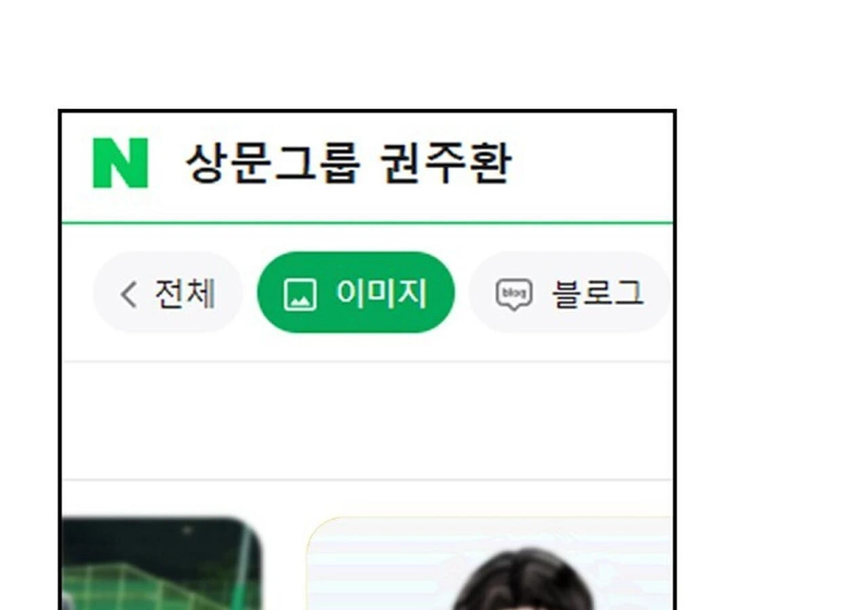Select the green 이미지 tab
Image resolution: width=868 pixels, height=610 pixels.
pyautogui.click(x=356, y=292)
